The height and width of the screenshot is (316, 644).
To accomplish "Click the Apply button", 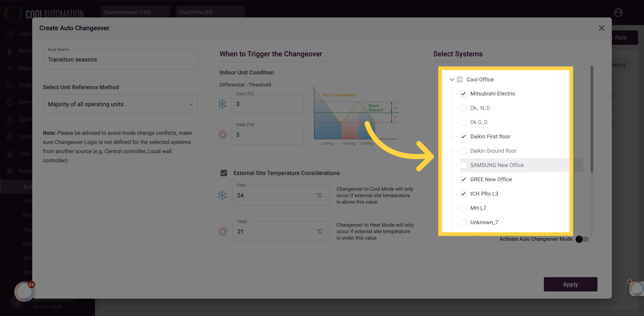I will click(x=570, y=284).
